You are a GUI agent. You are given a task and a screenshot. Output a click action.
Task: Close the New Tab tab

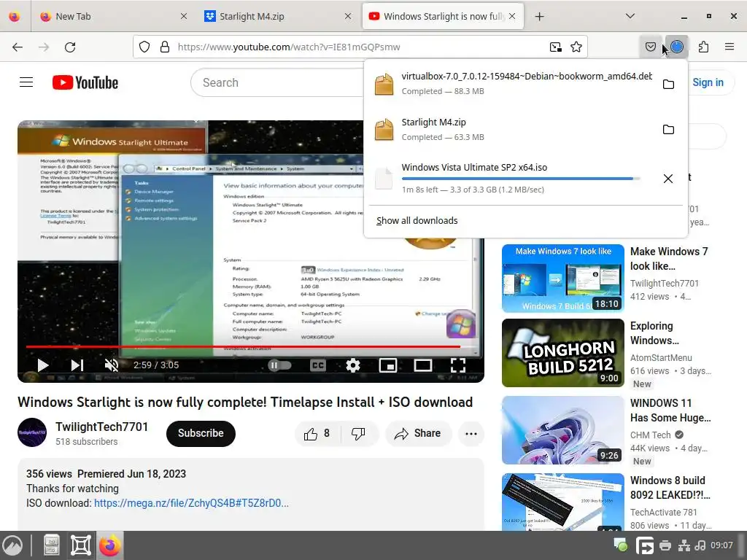(184, 16)
